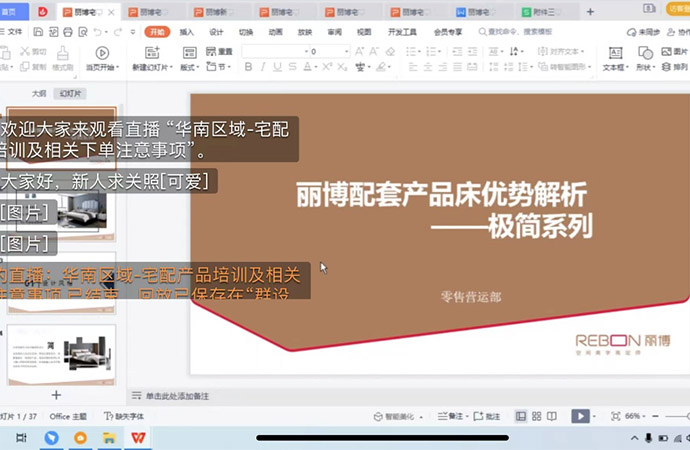The height and width of the screenshot is (450, 690).
Task: Click the Increase Indent icon
Action: point(472,51)
